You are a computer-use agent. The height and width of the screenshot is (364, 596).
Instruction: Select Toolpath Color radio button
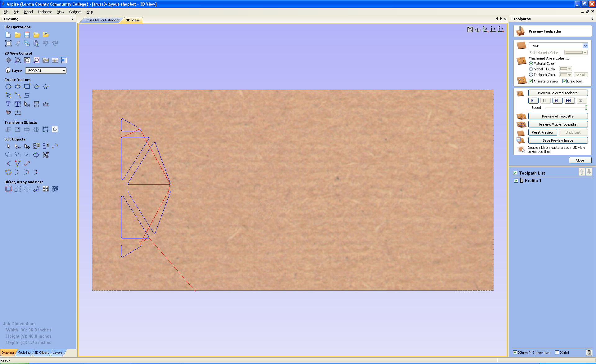[531, 75]
